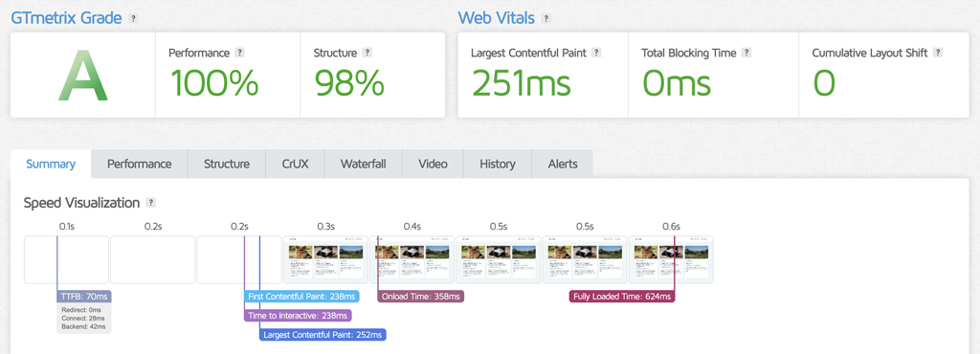Select the Summary tab

[x=51, y=165]
